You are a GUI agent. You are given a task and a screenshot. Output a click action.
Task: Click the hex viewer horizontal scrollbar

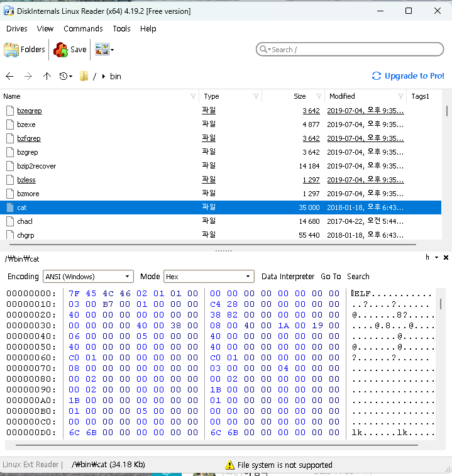coord(217,445)
